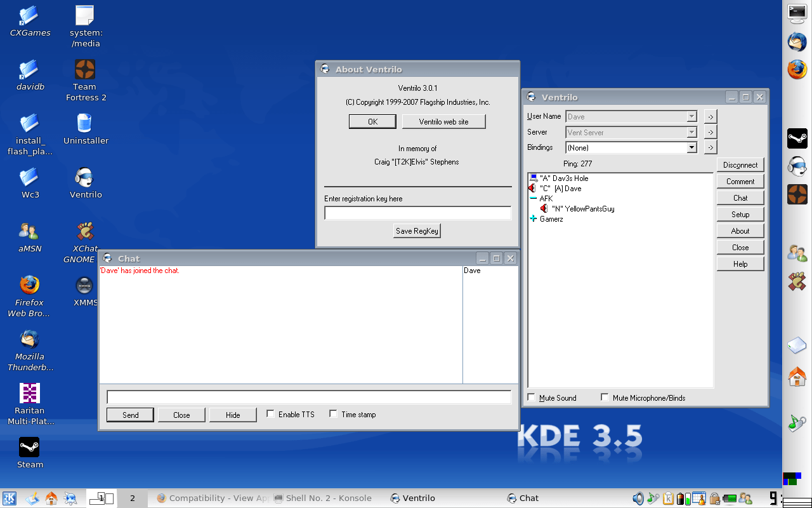Click Hide in Chat window
The height and width of the screenshot is (508, 812).
coord(233,415)
